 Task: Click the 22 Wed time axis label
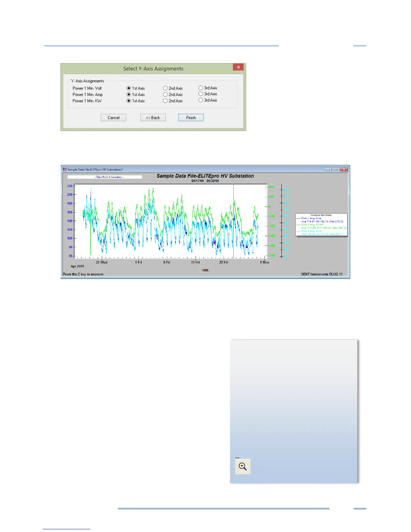click(102, 262)
